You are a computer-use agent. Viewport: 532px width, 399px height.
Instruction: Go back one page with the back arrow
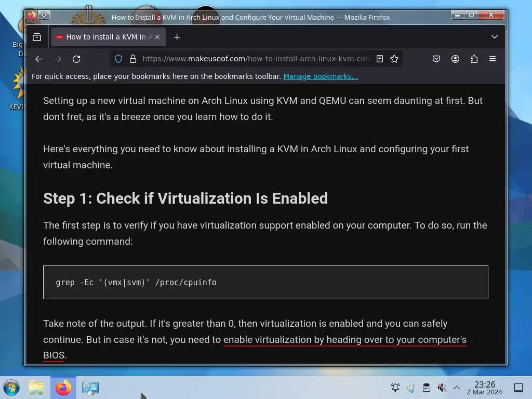(39, 59)
